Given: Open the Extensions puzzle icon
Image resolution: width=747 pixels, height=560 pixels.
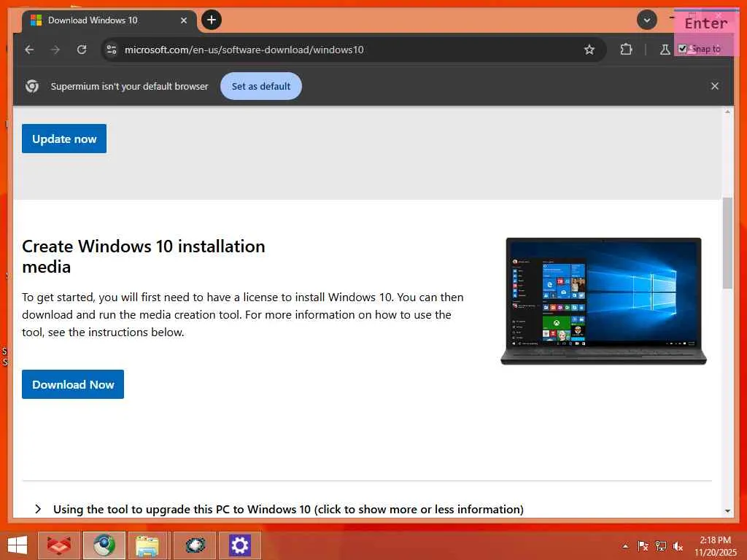Looking at the screenshot, I should 626,50.
